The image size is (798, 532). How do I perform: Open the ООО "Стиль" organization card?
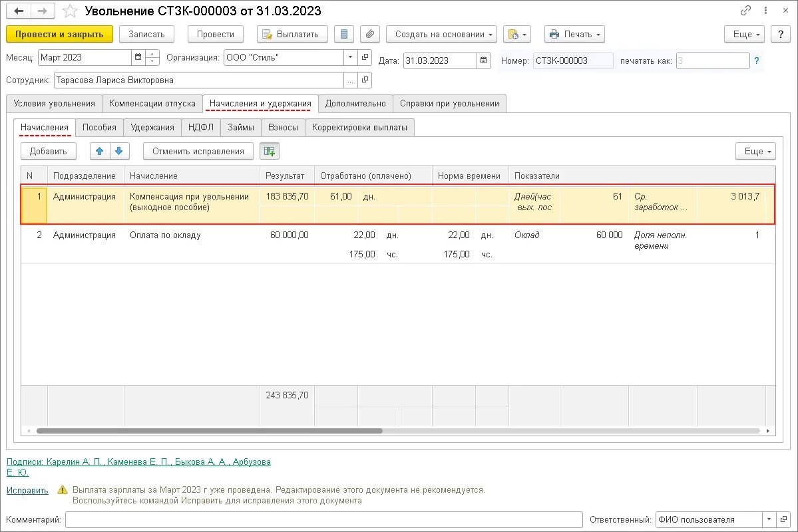(365, 57)
